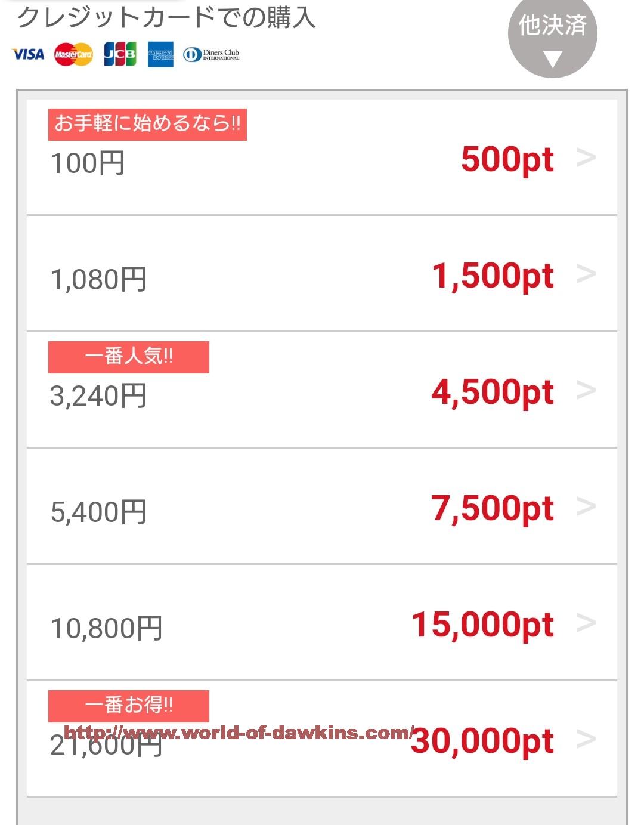Click the JCB card logo
This screenshot has width=644, height=825.
(120, 54)
